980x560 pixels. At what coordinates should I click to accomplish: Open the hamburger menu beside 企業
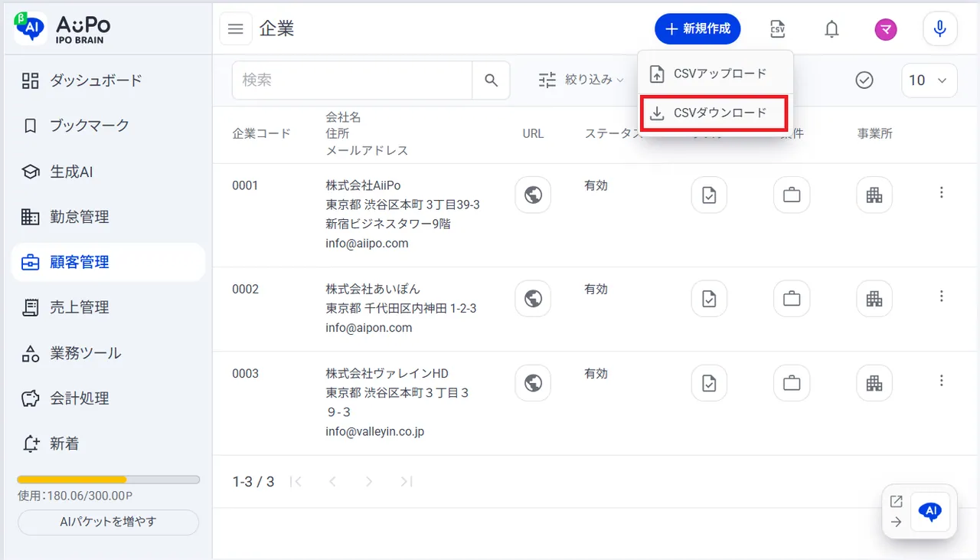click(236, 29)
